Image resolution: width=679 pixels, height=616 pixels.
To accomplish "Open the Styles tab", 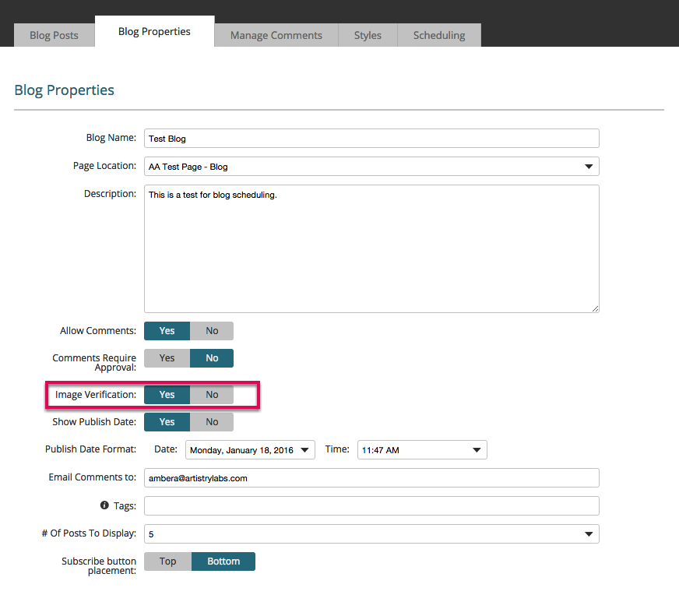I will [x=368, y=35].
